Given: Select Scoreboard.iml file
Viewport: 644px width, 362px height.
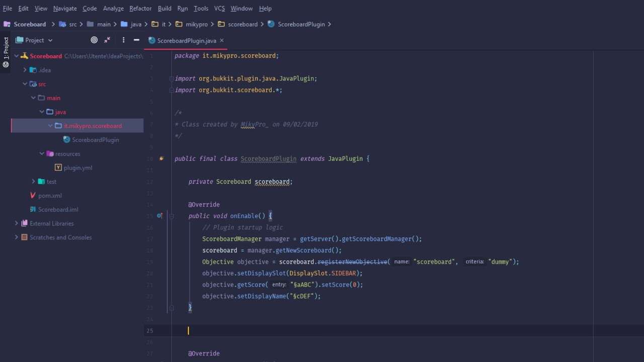Looking at the screenshot, I should click(58, 210).
